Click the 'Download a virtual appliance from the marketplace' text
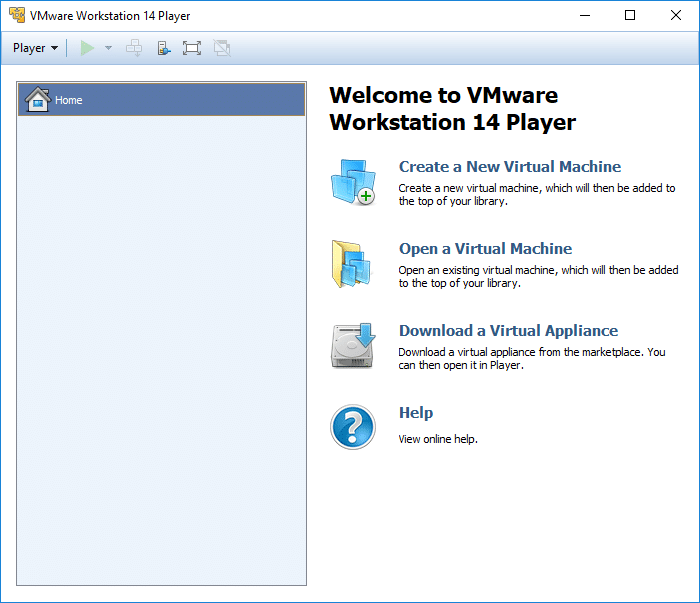 coord(532,358)
